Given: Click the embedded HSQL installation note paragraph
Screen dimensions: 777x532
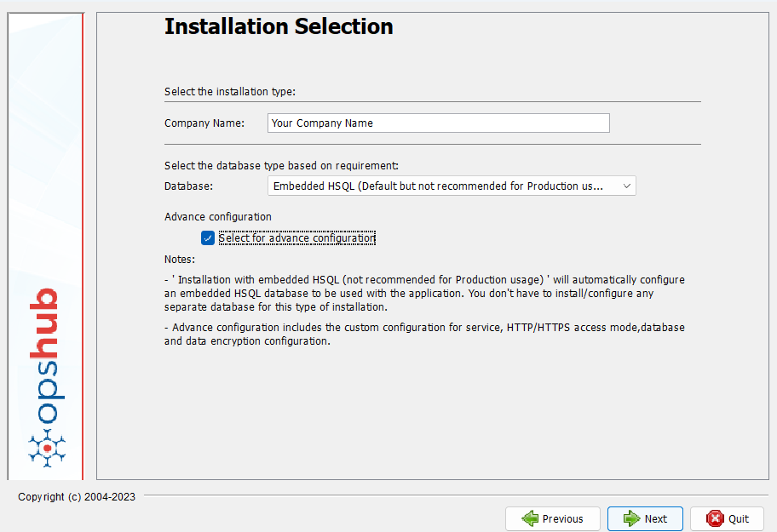Looking at the screenshot, I should (424, 294).
